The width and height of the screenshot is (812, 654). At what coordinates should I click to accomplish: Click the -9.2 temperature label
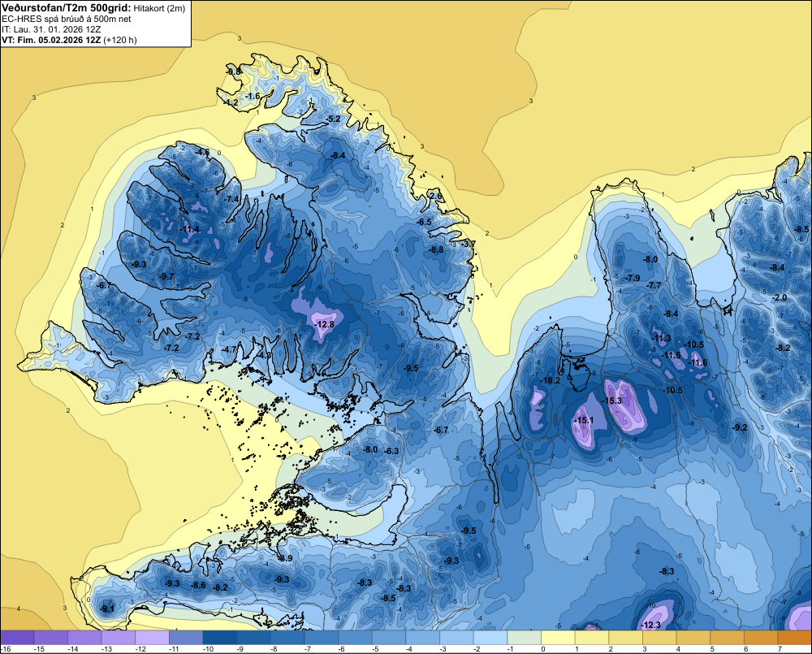tap(740, 427)
